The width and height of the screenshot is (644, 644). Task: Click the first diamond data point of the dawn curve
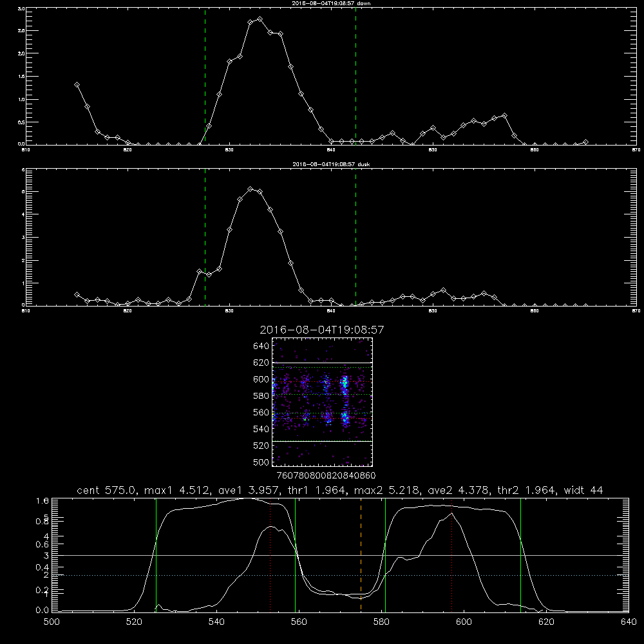tap(77, 84)
